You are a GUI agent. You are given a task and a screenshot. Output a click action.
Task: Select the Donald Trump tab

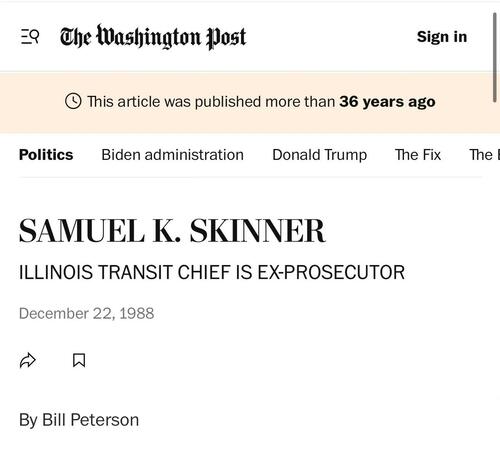[x=320, y=155]
